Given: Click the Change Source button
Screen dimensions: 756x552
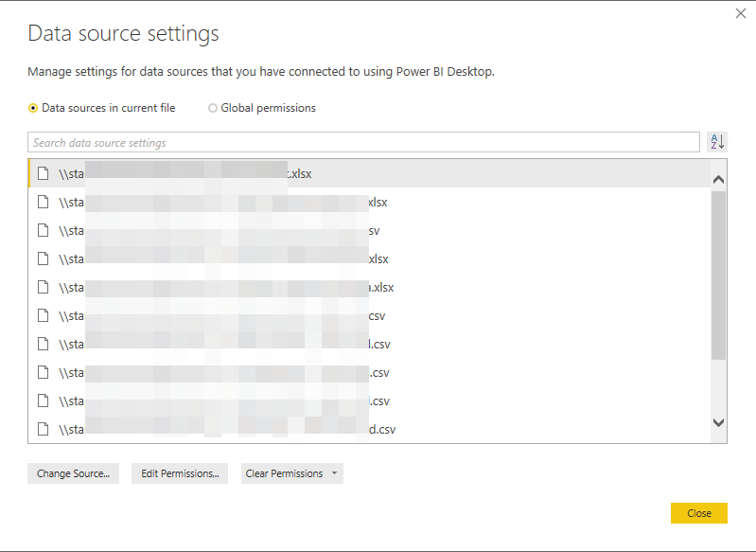Looking at the screenshot, I should point(73,473).
